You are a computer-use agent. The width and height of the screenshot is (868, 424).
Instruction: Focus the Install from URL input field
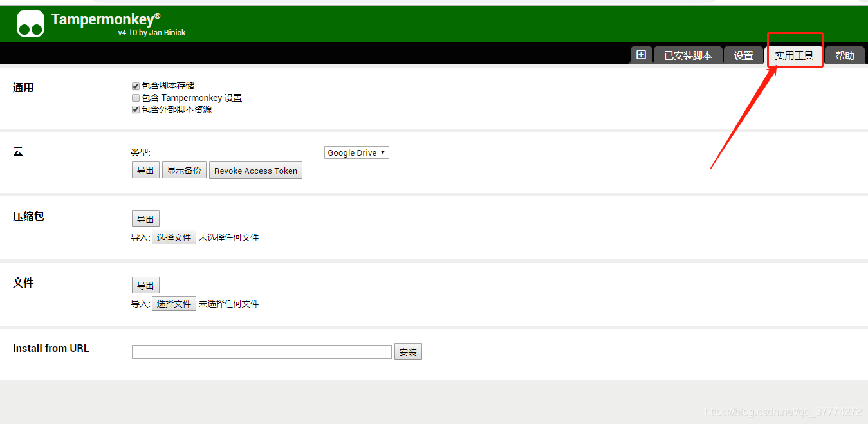click(x=262, y=352)
